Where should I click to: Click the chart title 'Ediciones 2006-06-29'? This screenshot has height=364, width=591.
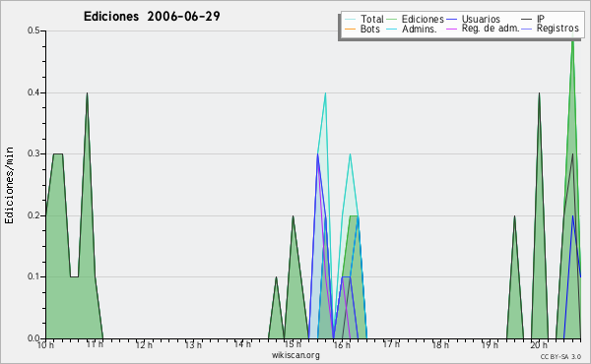(x=152, y=17)
